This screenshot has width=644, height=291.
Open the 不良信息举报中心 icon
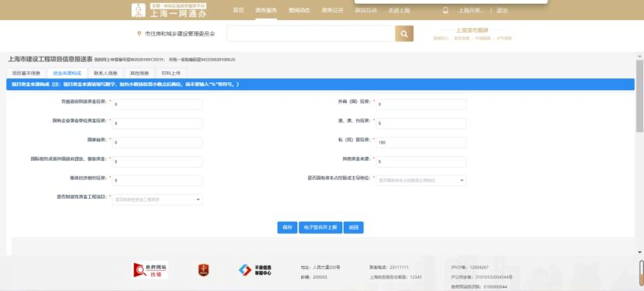click(254, 270)
